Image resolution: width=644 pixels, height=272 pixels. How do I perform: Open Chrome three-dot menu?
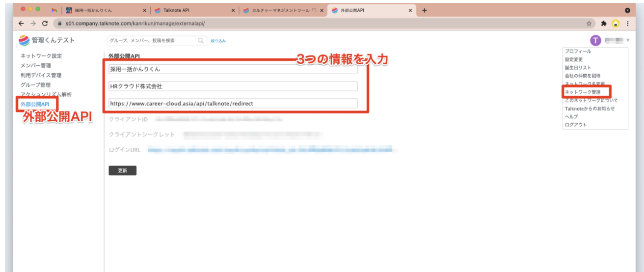coord(627,23)
